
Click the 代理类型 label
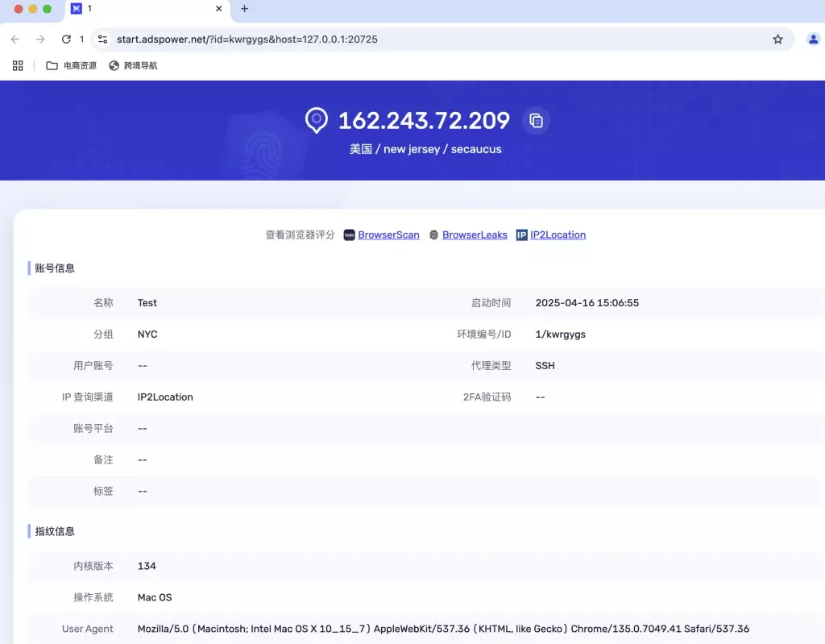click(491, 365)
